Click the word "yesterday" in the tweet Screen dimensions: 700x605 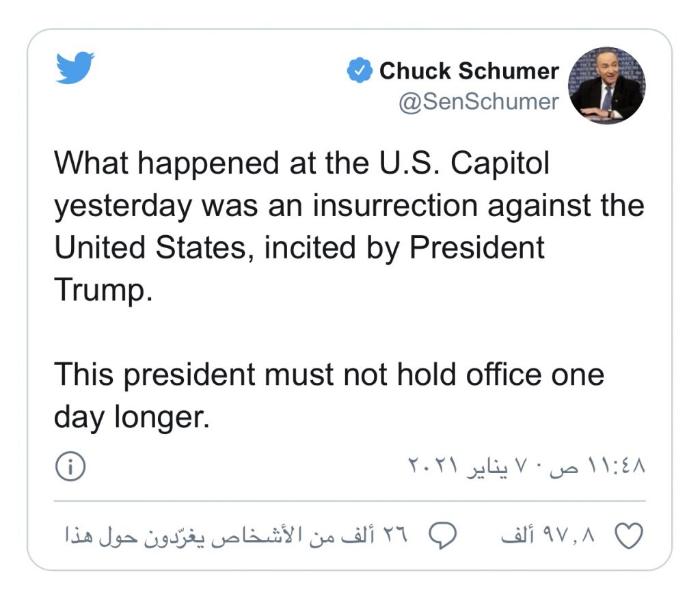pos(123,206)
